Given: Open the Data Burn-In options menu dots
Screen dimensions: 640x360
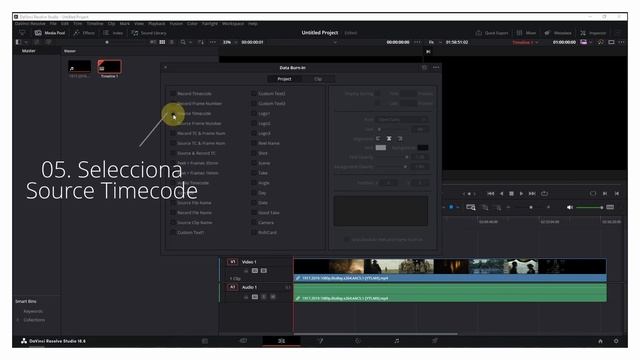Looking at the screenshot, I should coord(436,67).
